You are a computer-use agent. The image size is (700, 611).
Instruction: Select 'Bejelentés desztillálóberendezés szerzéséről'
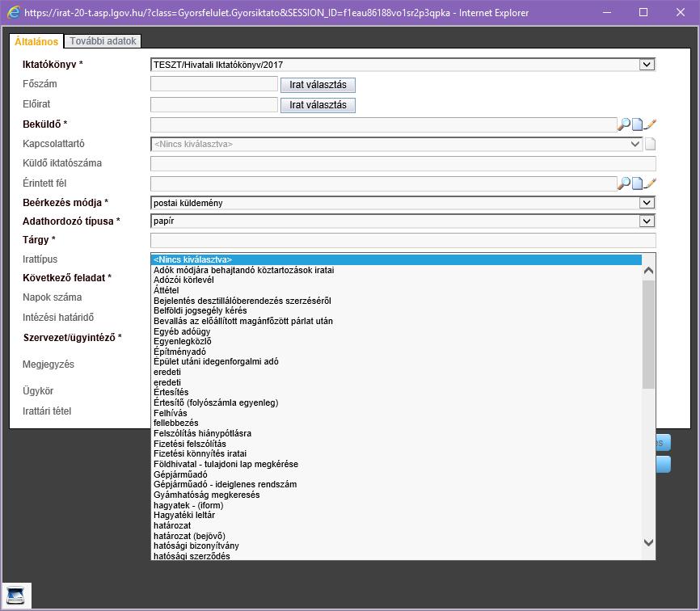click(x=396, y=301)
